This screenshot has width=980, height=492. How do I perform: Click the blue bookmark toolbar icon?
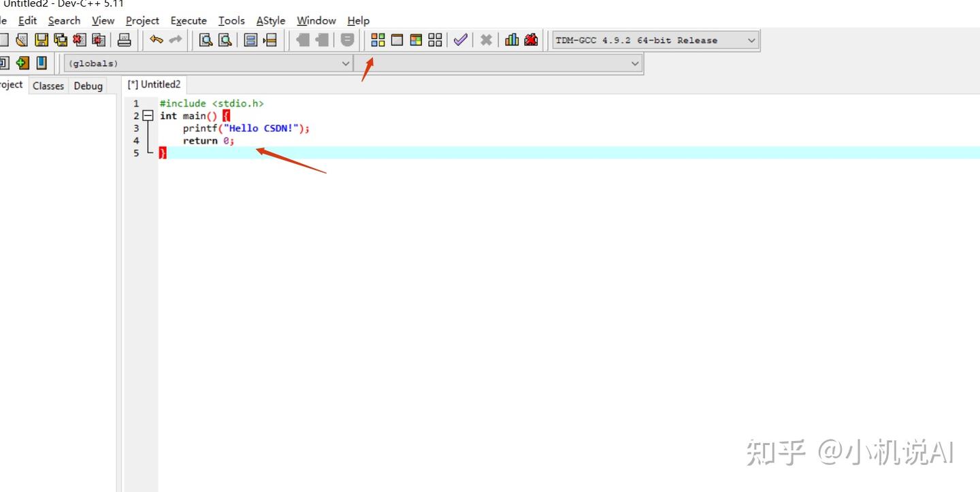(42, 63)
